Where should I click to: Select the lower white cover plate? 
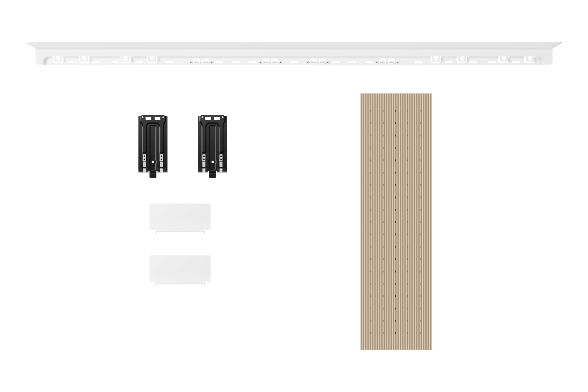click(x=180, y=269)
